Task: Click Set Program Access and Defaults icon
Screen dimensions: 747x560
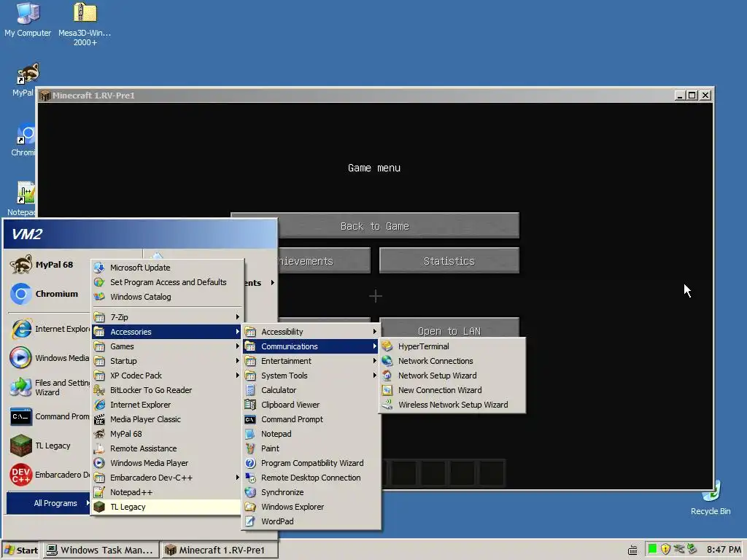Action: 99,282
